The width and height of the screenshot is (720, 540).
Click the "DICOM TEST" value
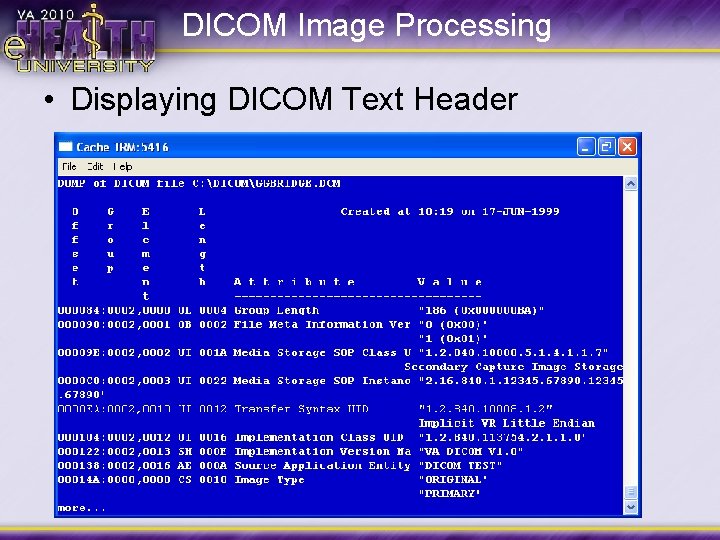pos(460,466)
